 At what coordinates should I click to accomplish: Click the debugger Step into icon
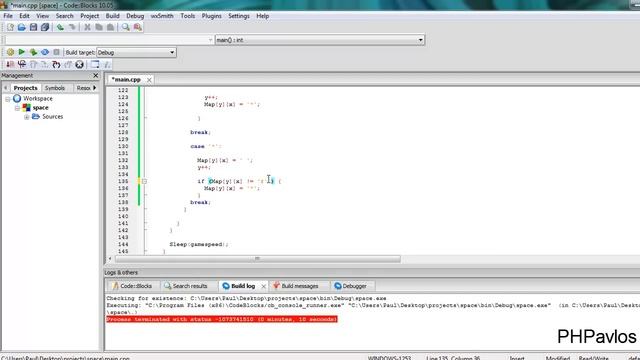(x=56, y=64)
